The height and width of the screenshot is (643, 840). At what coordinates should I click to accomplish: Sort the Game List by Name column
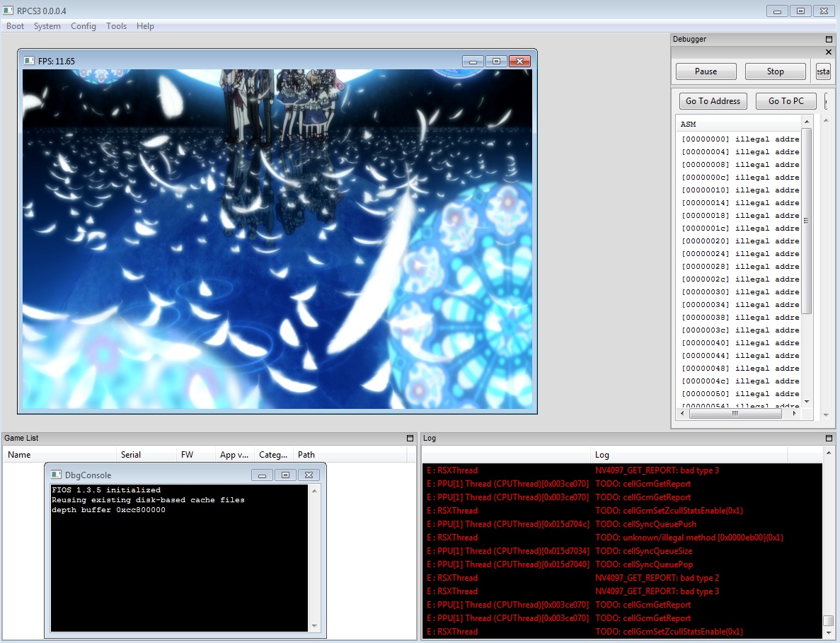click(x=59, y=455)
